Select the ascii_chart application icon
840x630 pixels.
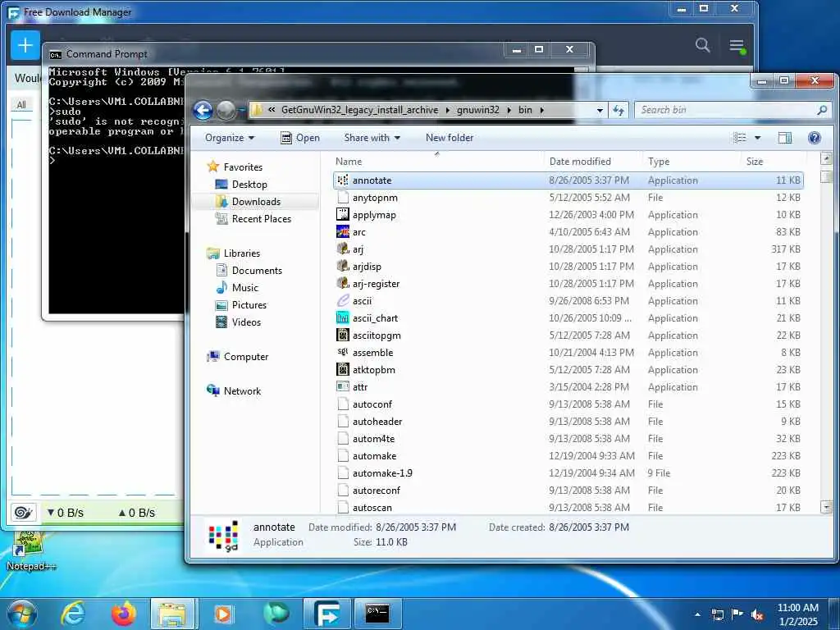pyautogui.click(x=343, y=317)
